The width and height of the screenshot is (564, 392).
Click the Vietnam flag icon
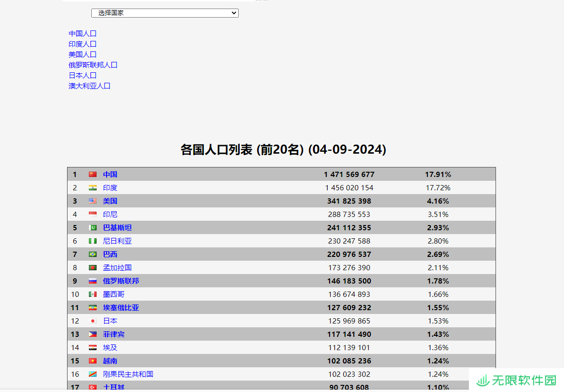(x=93, y=361)
